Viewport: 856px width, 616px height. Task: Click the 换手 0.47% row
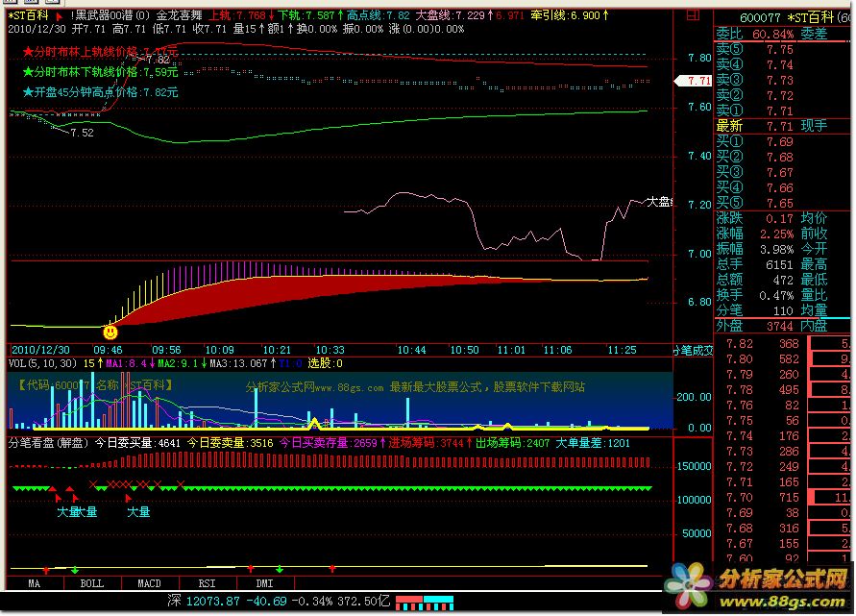[x=755, y=295]
